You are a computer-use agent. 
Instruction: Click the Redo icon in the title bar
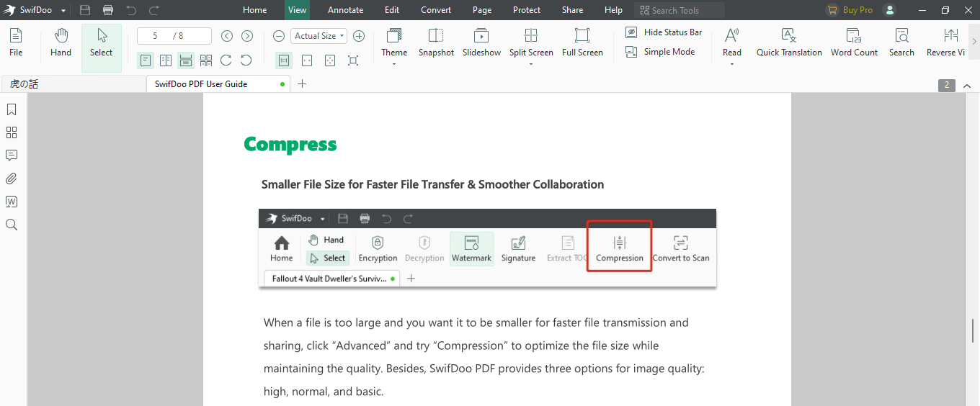pyautogui.click(x=154, y=10)
